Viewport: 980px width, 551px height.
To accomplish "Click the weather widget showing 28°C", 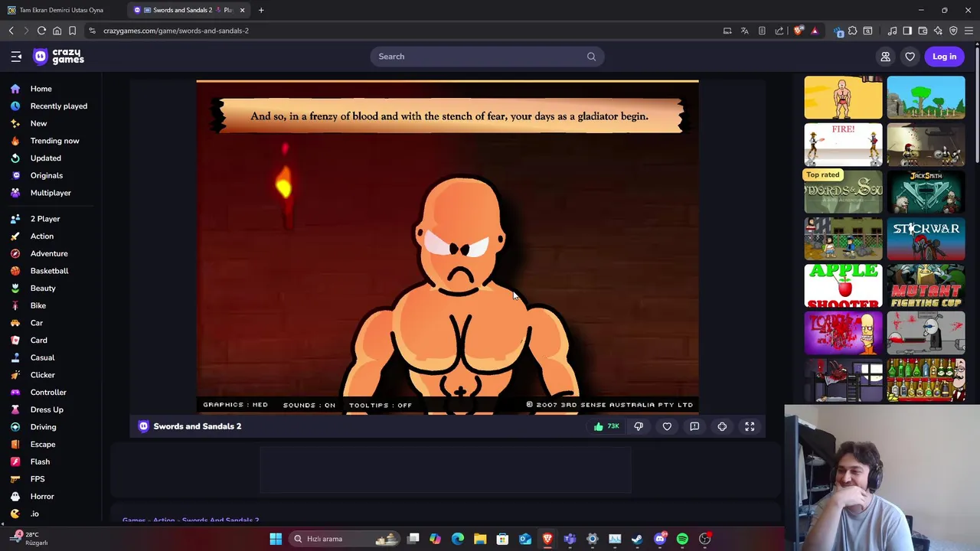I will (x=28, y=539).
